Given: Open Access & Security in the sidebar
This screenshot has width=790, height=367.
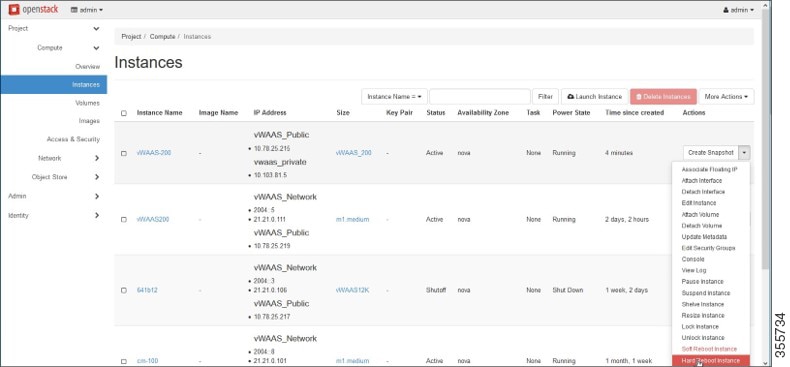Looking at the screenshot, I should [x=74, y=139].
